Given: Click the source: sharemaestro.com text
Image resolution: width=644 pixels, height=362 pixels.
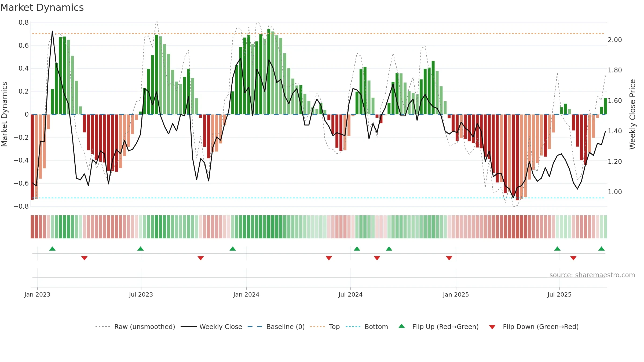Looking at the screenshot, I should tap(592, 275).
